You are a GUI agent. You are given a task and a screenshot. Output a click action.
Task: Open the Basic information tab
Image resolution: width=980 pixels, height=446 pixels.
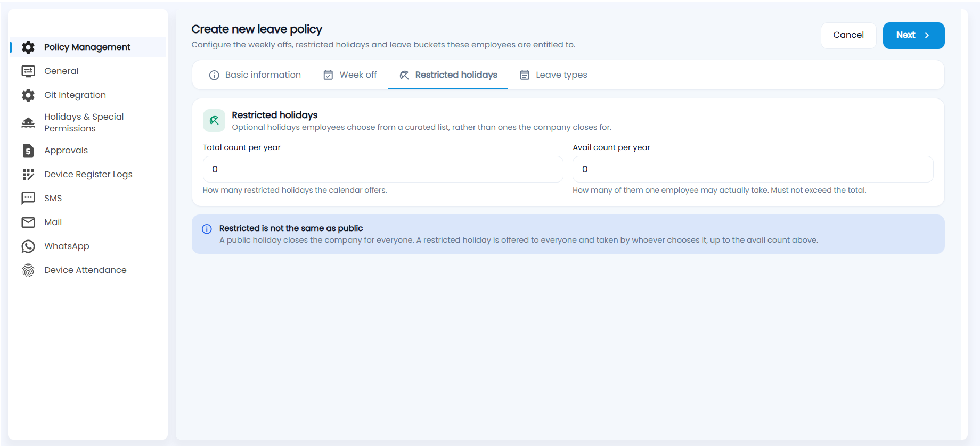click(255, 75)
